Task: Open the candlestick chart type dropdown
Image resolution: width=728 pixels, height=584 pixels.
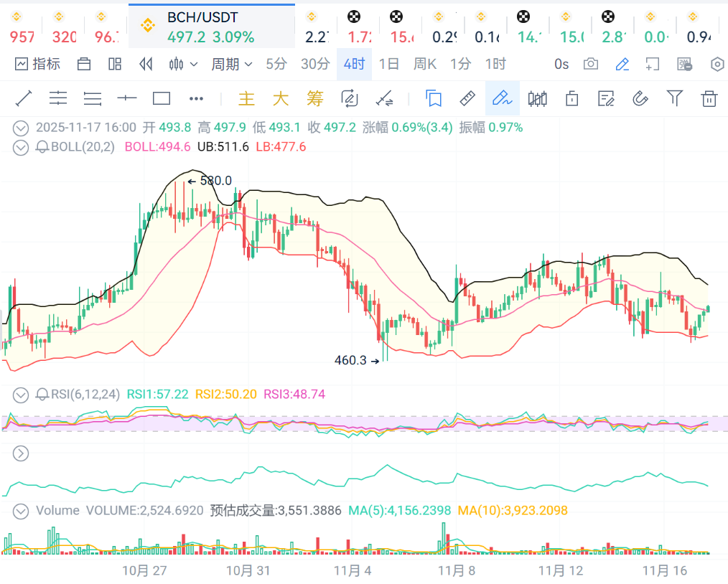Action: 183,64
